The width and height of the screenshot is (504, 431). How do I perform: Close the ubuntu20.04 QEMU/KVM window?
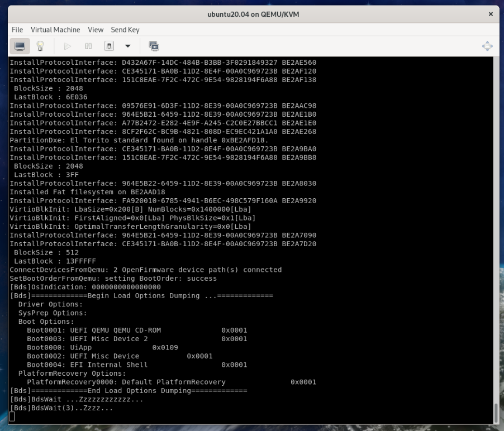(x=491, y=14)
